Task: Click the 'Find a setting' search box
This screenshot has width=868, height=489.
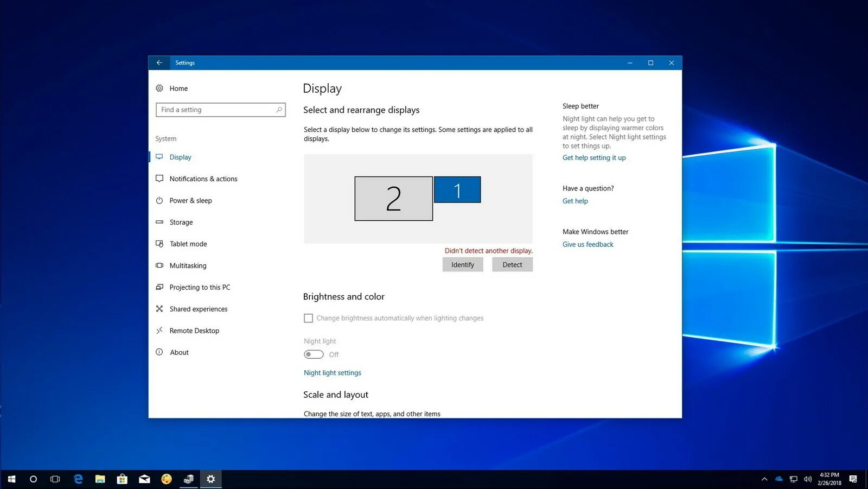Action: click(x=221, y=110)
